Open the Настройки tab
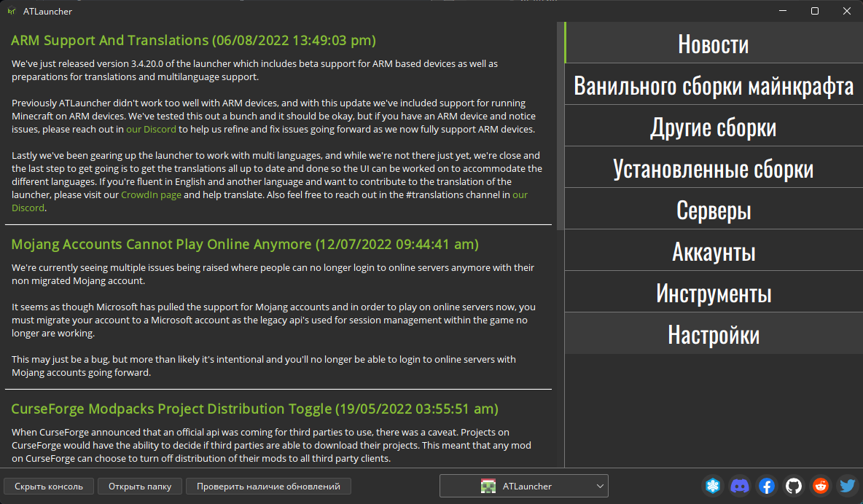The height and width of the screenshot is (504, 863). click(713, 334)
